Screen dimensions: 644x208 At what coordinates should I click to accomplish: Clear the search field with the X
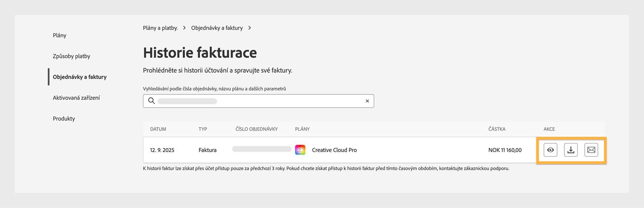tap(367, 101)
